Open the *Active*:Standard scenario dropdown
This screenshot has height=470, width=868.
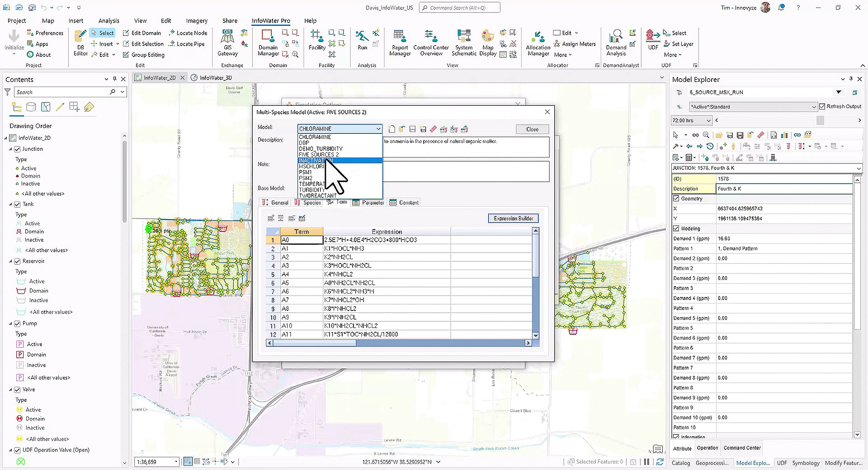(753, 107)
